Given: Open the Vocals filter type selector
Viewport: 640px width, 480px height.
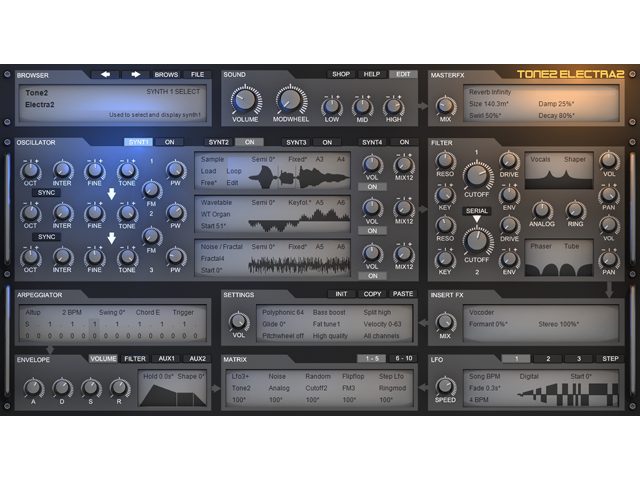Looking at the screenshot, I should [x=540, y=159].
